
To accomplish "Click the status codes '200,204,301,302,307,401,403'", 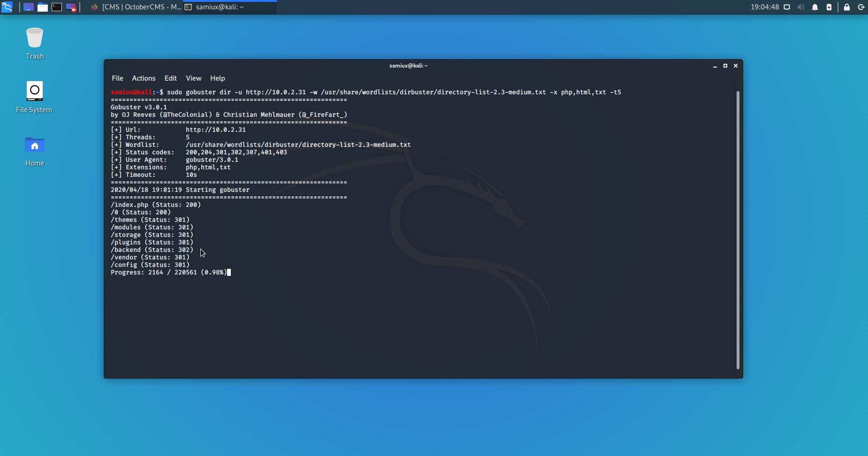I will pos(236,152).
